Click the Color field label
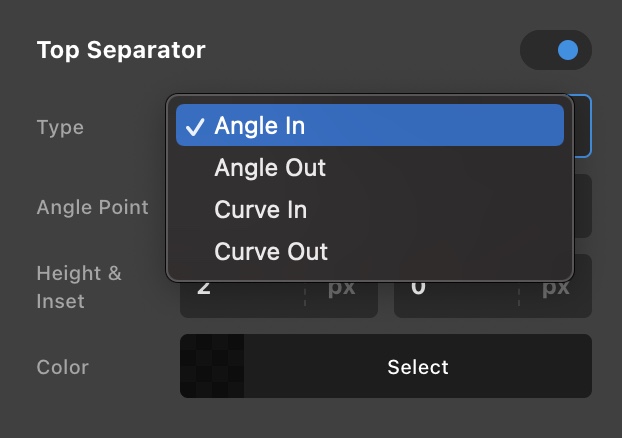 pyautogui.click(x=63, y=367)
